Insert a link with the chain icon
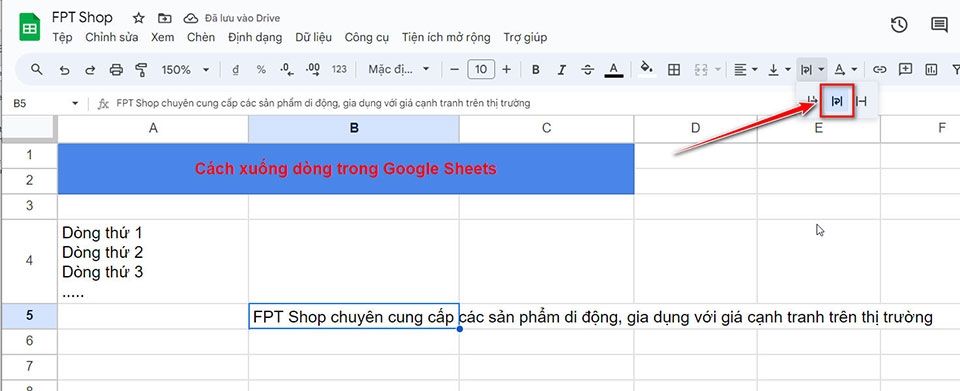The width and height of the screenshot is (960, 391). click(x=879, y=70)
